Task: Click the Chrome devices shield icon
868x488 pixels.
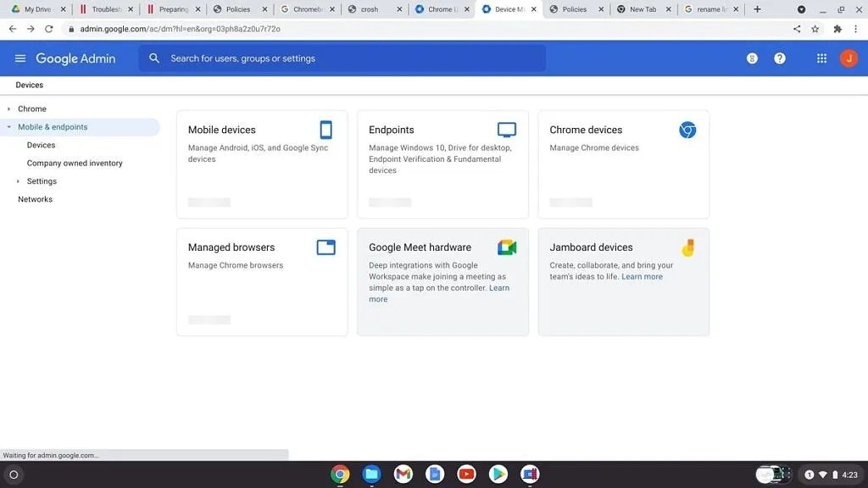Action: point(687,129)
